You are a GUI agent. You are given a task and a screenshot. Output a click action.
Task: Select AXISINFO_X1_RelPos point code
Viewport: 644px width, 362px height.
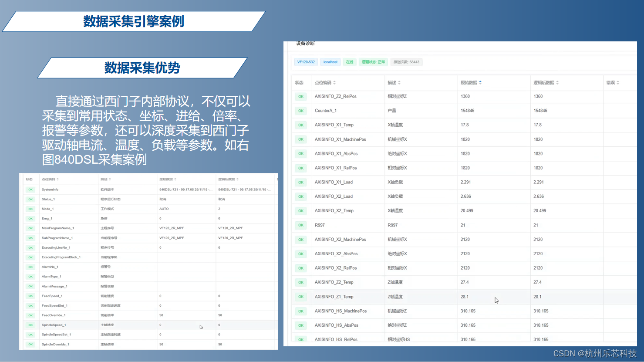[336, 168]
